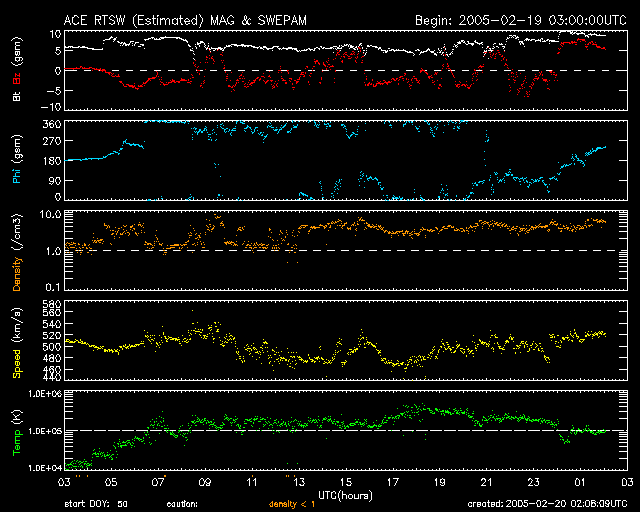This screenshot has width=640, height=512.
Task: Click the '-10' tick on the Bt Bz axis
Action: (x=51, y=107)
